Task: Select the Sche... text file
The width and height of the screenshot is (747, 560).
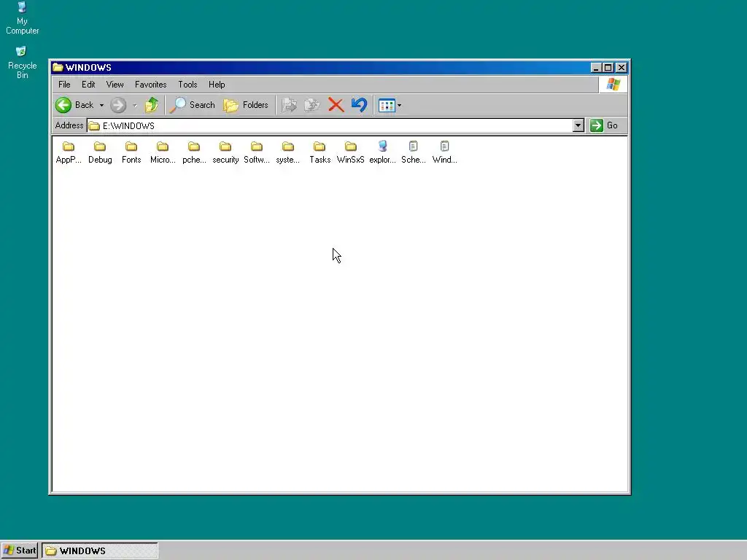Action: point(414,152)
